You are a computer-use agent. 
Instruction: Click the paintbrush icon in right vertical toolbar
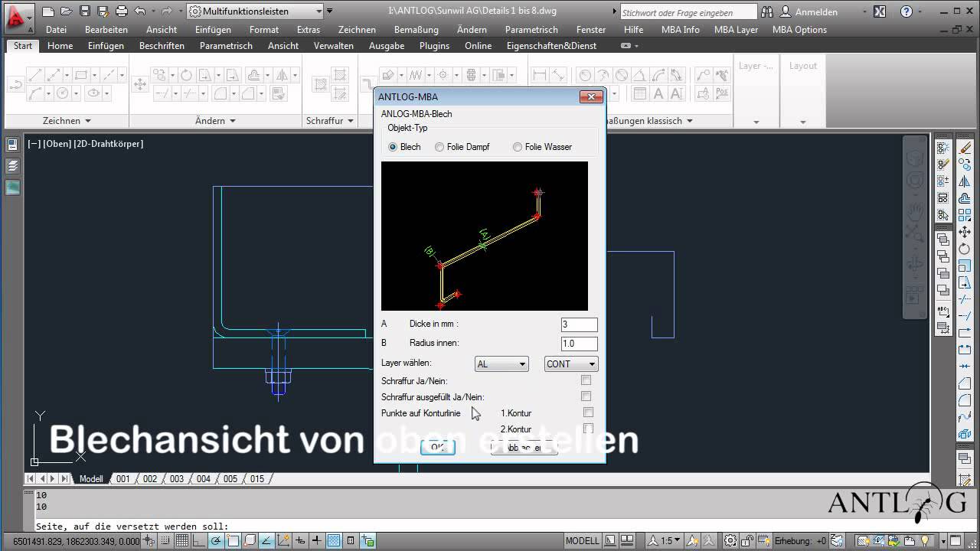pyautogui.click(x=965, y=148)
